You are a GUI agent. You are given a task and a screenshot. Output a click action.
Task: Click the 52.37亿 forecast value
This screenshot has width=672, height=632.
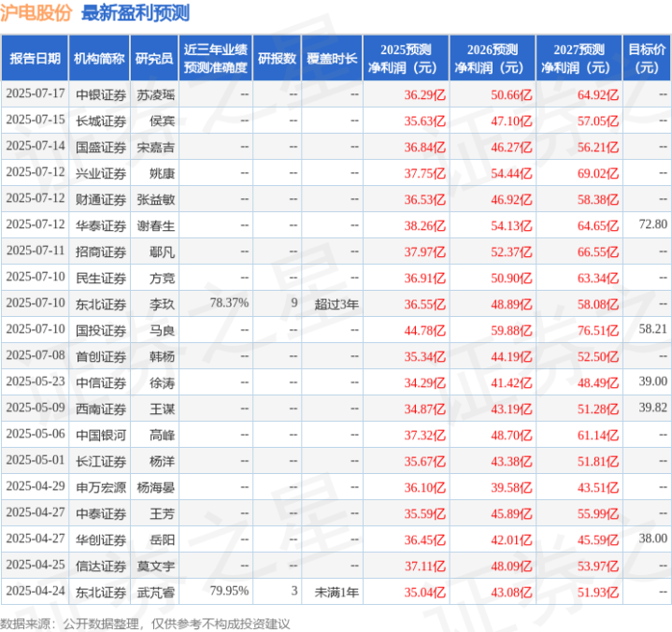coord(511,251)
